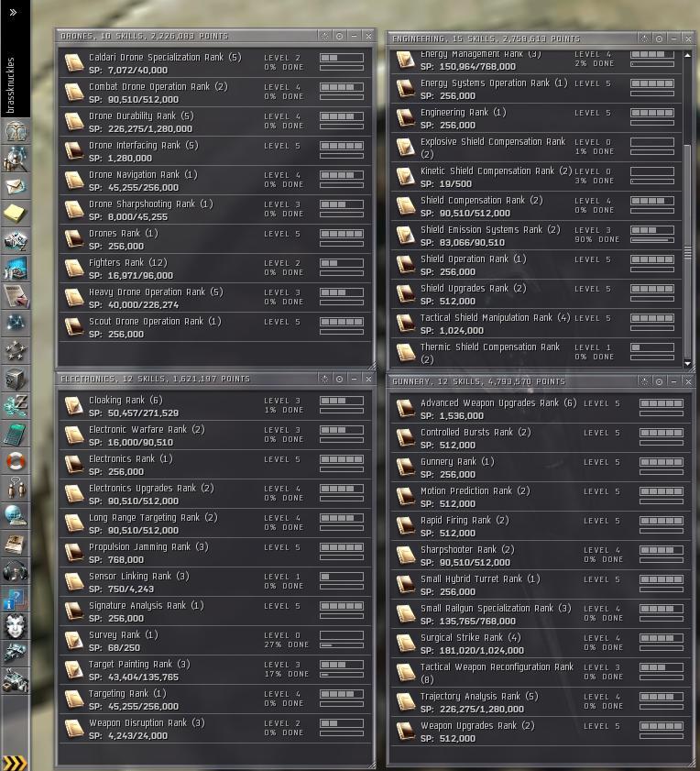
Task: Select Advanced Weapon Upgrades skill
Action: [541, 409]
